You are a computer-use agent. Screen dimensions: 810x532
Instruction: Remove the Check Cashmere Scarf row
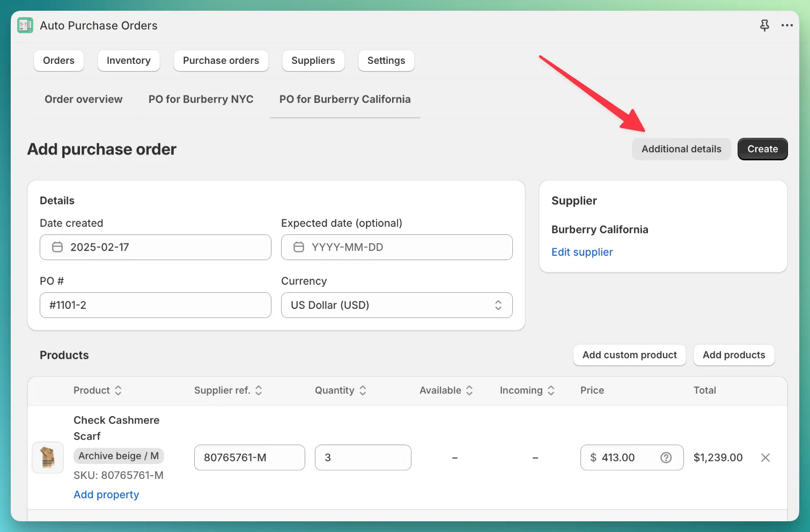(x=765, y=457)
